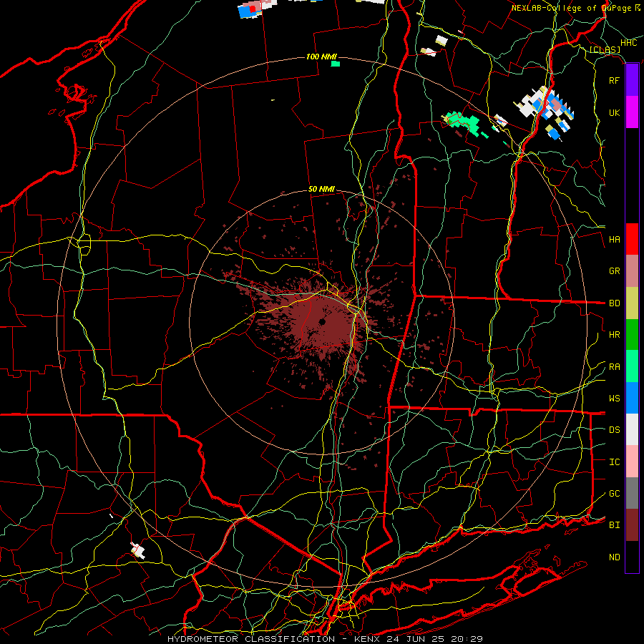Click the green rain echo cluster in the northeast
Screen dimensions: 644x644
point(463,123)
